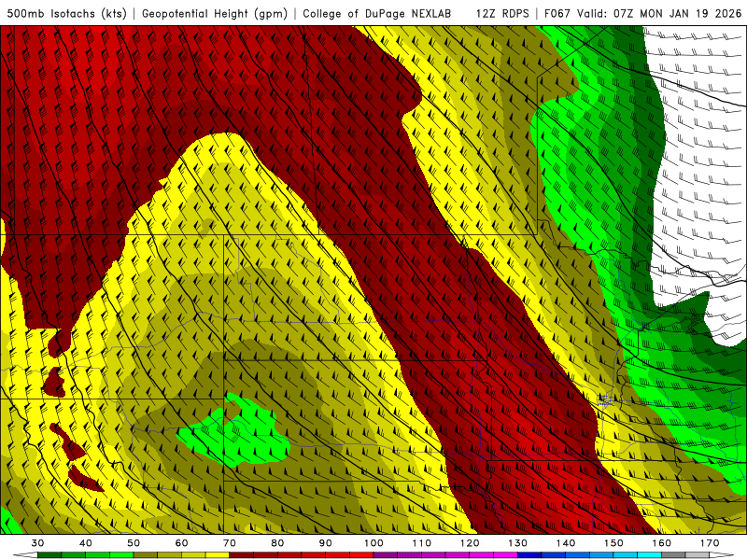Click the 100 label on the color scale
Viewport: 747px width, 560px height.
pos(373,543)
